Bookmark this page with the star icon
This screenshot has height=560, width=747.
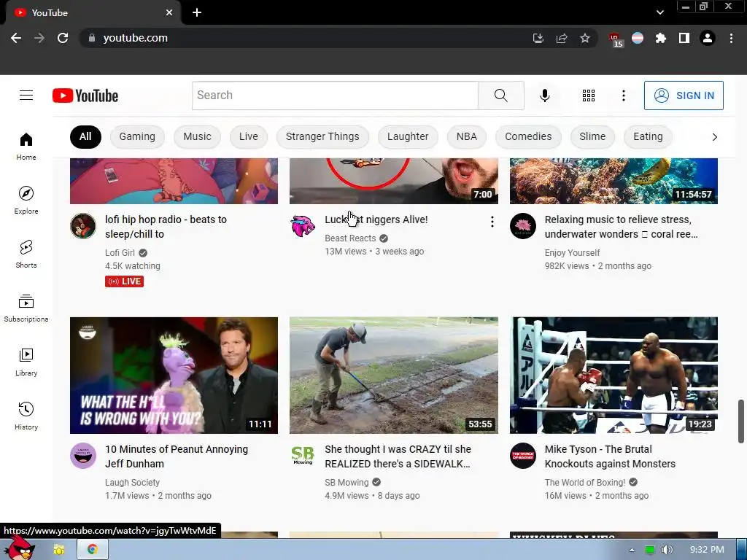click(x=585, y=38)
